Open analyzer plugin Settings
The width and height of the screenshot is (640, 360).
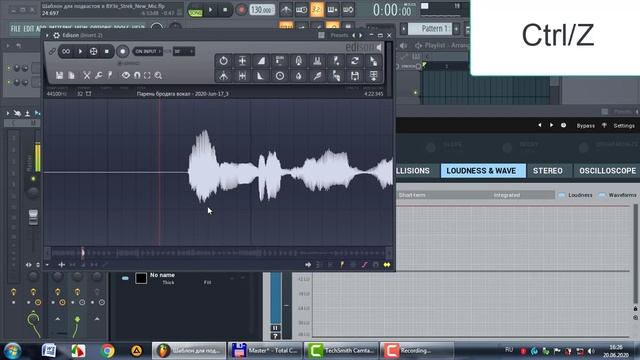click(x=624, y=126)
